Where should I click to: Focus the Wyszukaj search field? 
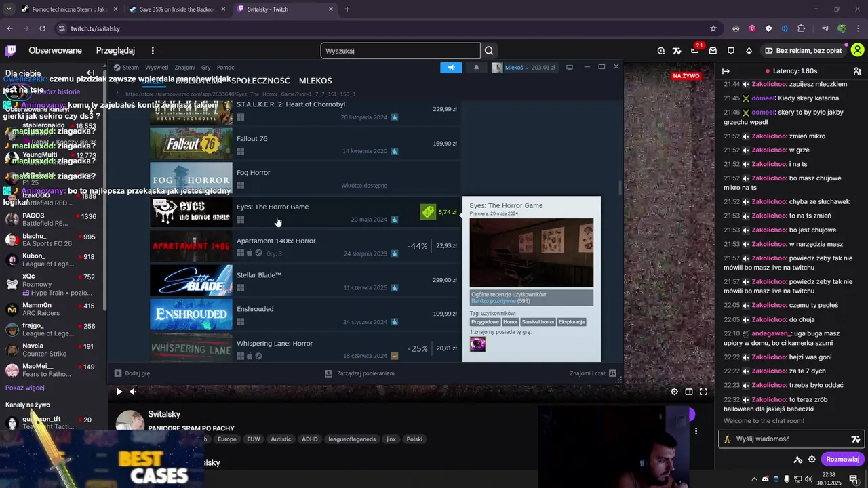coord(400,51)
